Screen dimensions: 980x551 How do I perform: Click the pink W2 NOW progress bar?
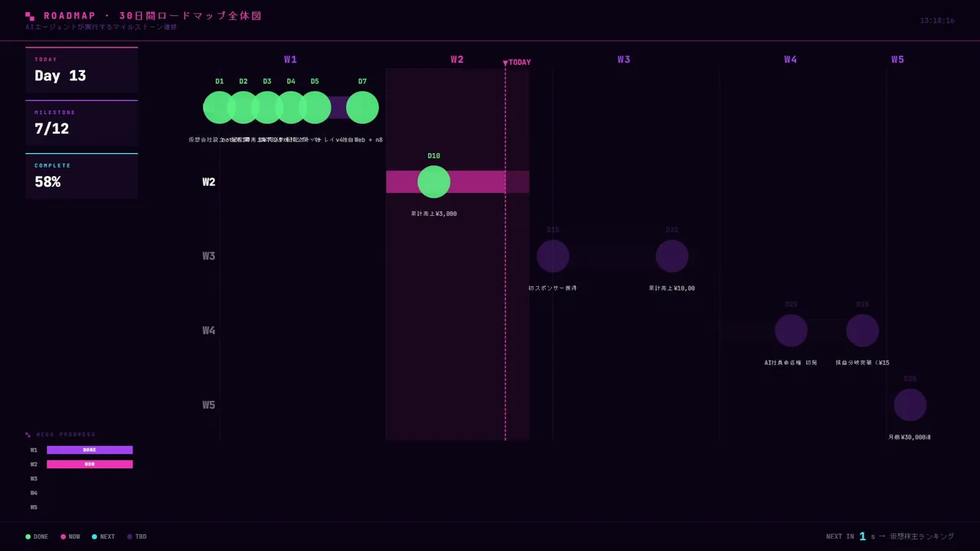pyautogui.click(x=90, y=465)
